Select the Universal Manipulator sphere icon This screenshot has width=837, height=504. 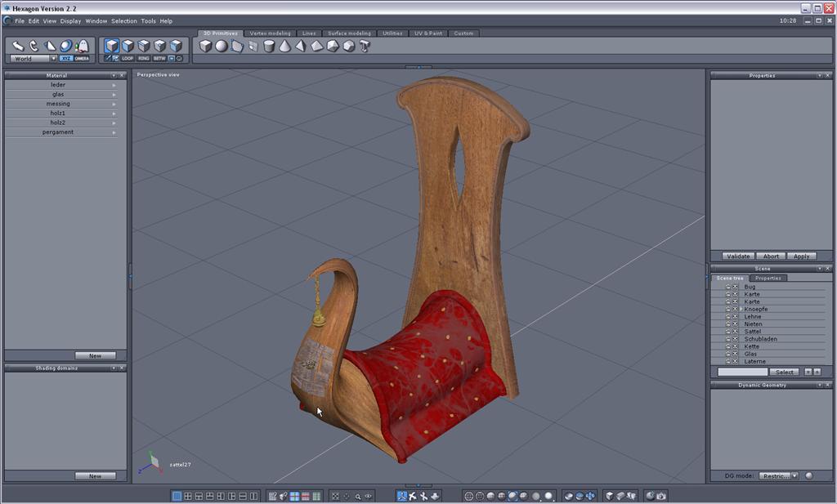(x=65, y=46)
